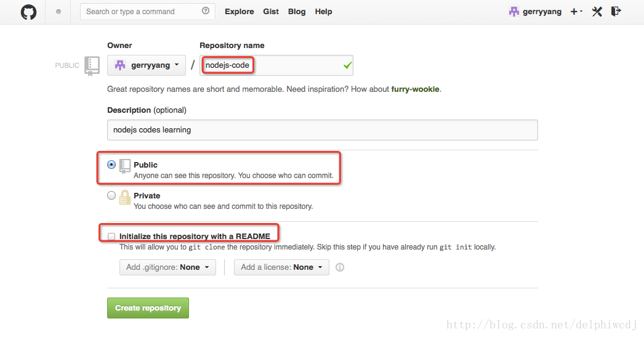Click the furry-wookie name suggestion
The width and height of the screenshot is (644, 337).
coord(415,89)
